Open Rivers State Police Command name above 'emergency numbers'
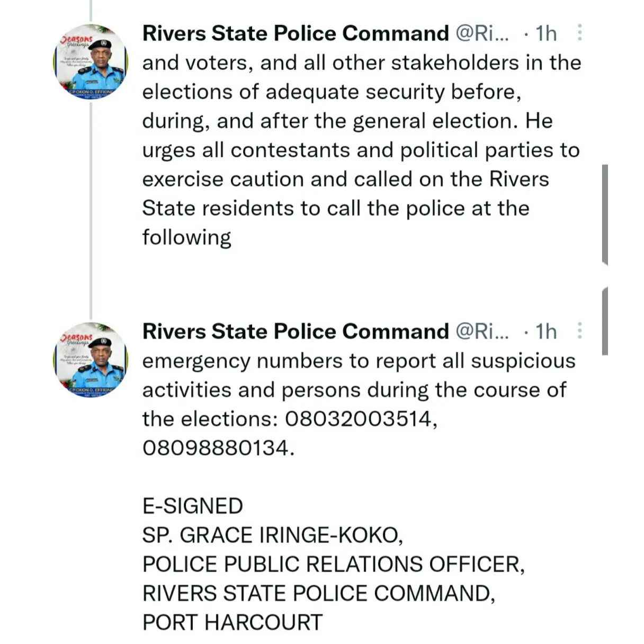 296,332
